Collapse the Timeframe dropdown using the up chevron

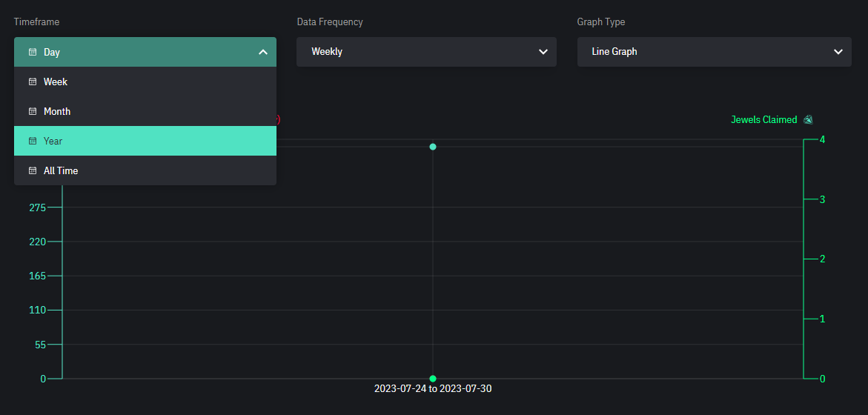pyautogui.click(x=262, y=52)
